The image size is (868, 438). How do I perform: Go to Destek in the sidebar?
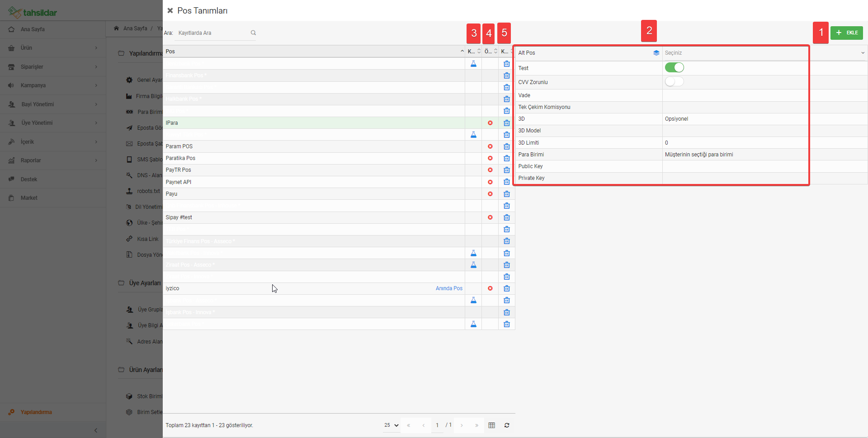point(53,179)
